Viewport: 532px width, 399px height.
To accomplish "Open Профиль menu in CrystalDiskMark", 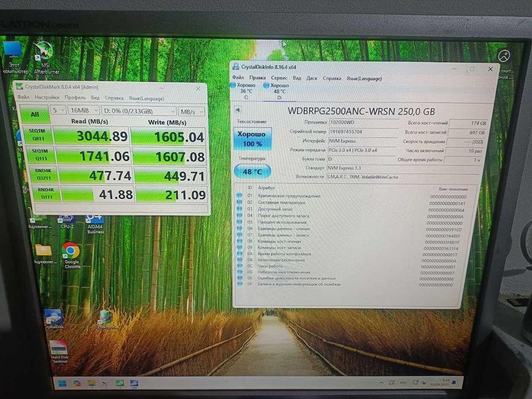I will coord(75,97).
